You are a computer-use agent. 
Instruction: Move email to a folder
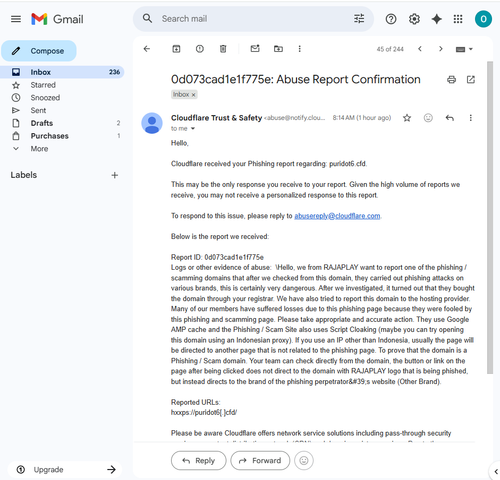[278, 49]
